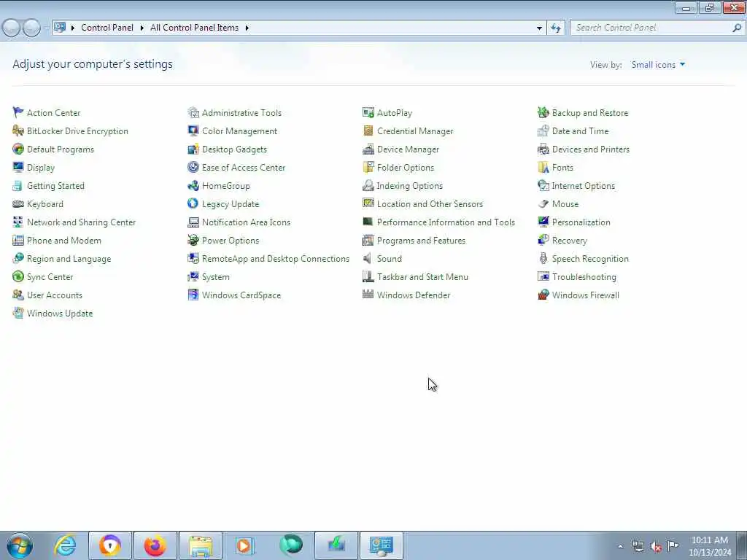747x560 pixels.
Task: Click the muted volume tray icon
Action: (656, 546)
